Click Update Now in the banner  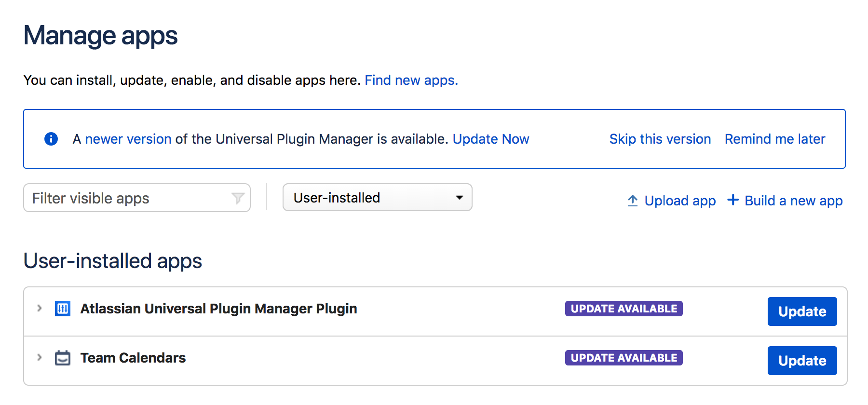[x=491, y=139]
